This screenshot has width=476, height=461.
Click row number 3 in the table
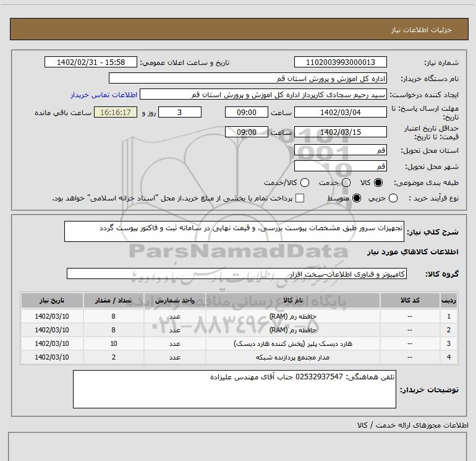coord(449,343)
